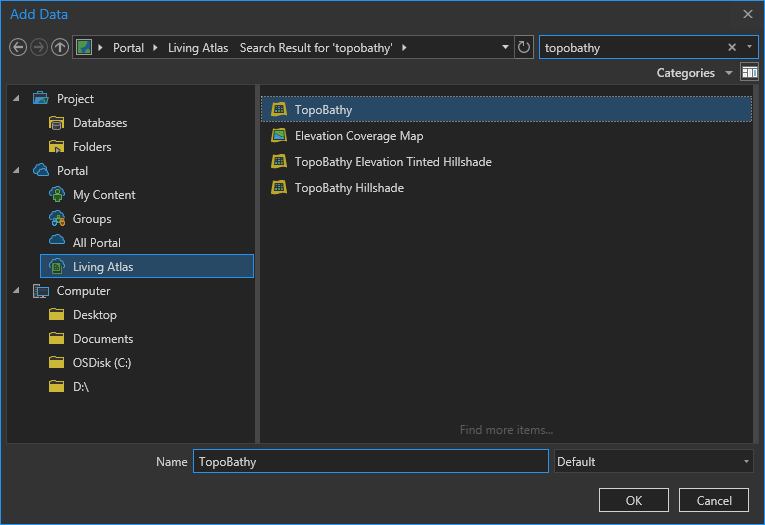
Task: Open the path history dropdown
Action: [x=505, y=47]
